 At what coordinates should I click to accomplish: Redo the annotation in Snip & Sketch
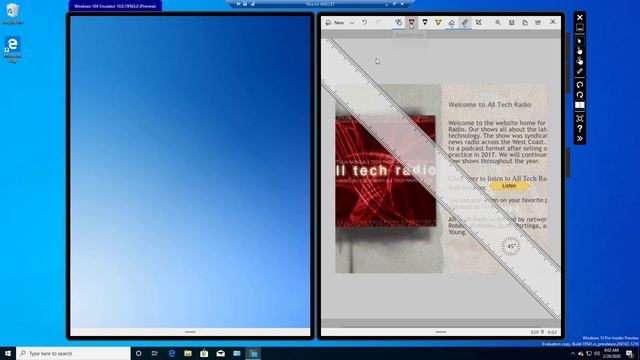378,22
